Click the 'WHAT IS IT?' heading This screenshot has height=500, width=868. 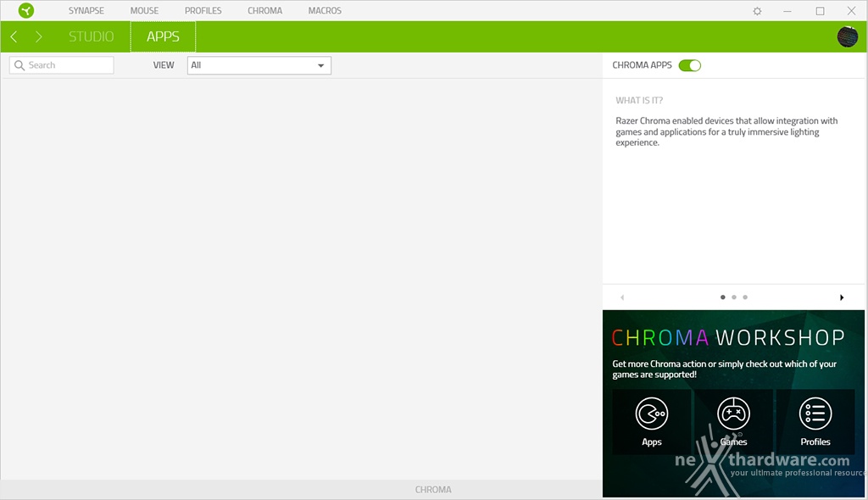click(639, 100)
